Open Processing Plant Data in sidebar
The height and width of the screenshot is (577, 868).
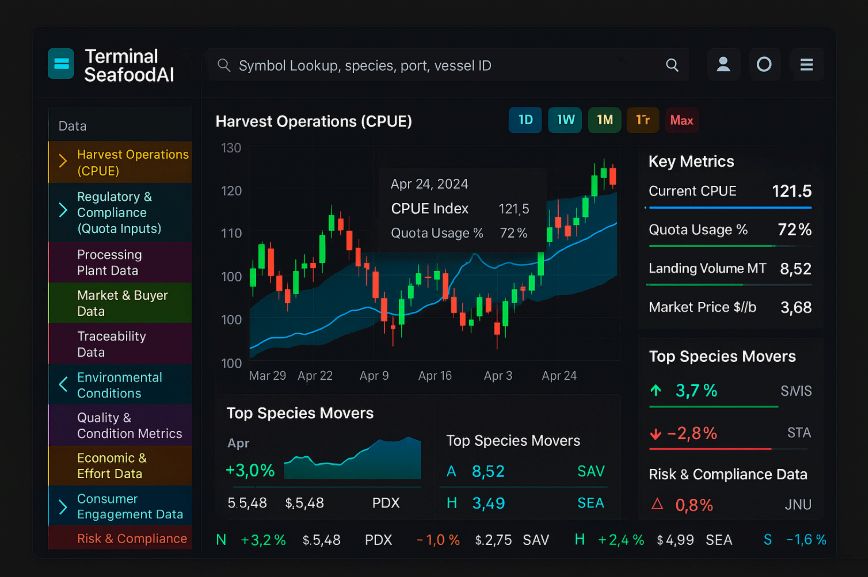110,262
